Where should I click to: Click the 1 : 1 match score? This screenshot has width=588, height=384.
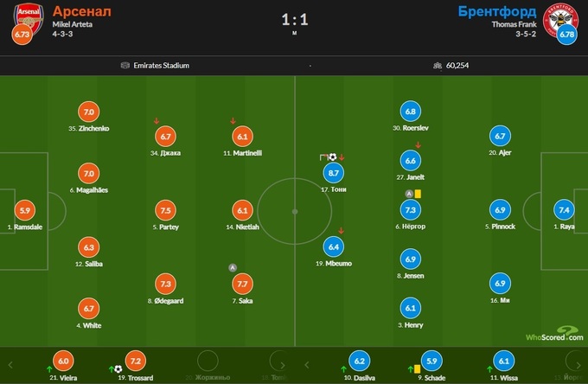294,18
